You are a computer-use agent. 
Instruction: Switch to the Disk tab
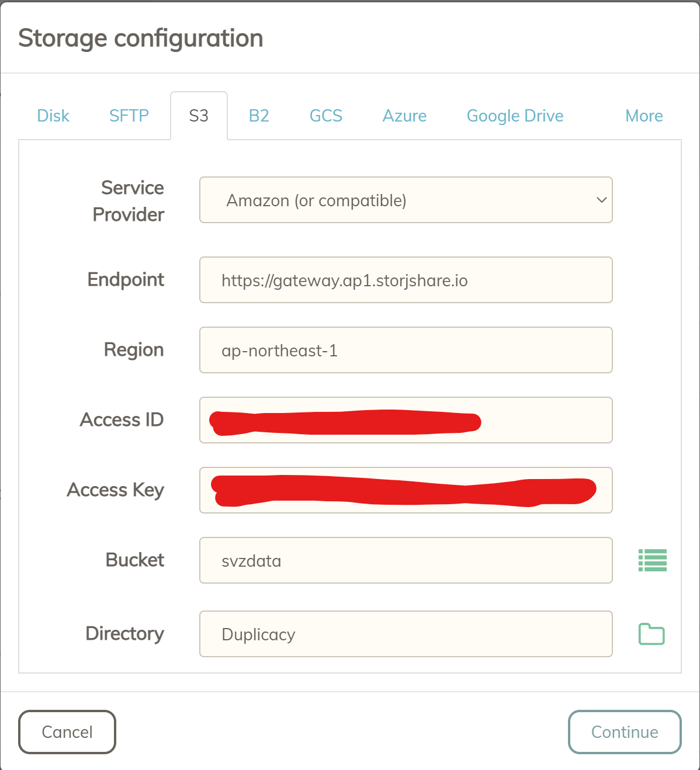[53, 116]
